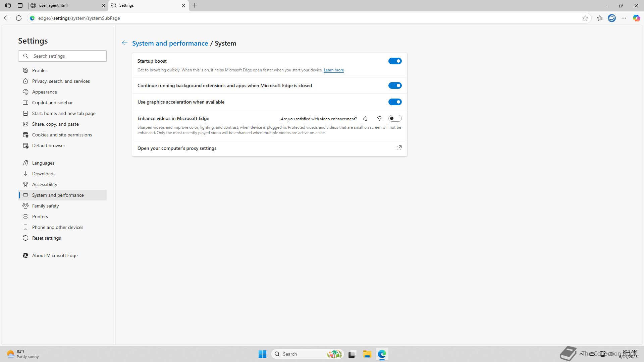Click the Search settings input field

pyautogui.click(x=67, y=56)
